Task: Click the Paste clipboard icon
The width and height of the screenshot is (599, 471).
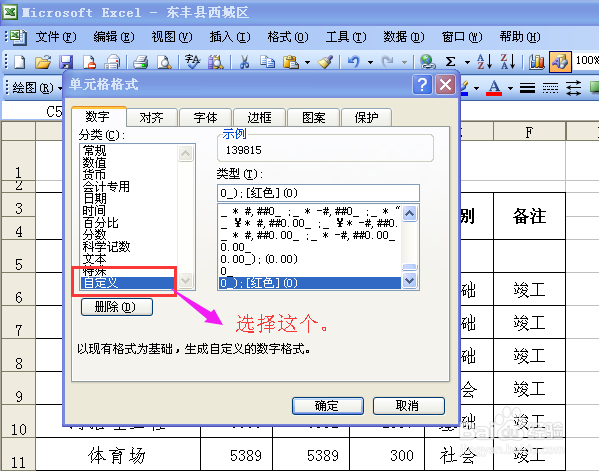Action: (x=290, y=62)
